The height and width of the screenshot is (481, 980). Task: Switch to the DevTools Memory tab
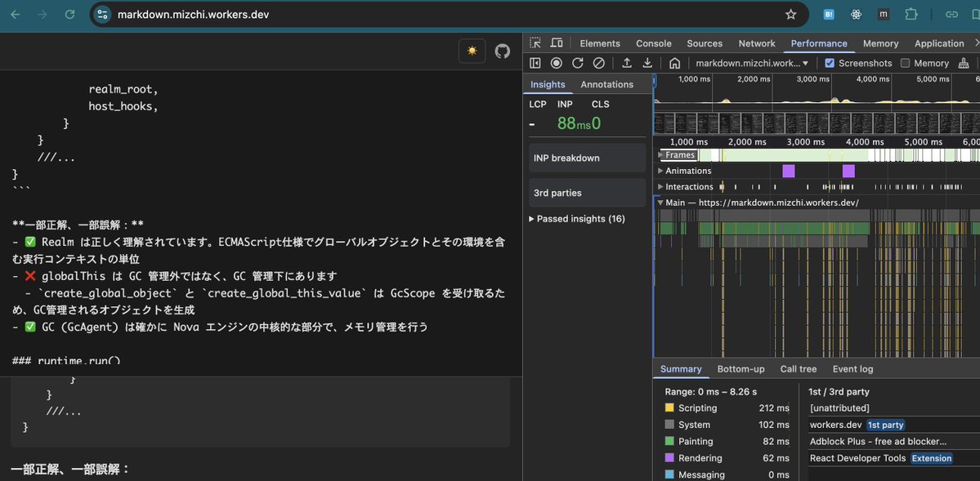point(880,43)
